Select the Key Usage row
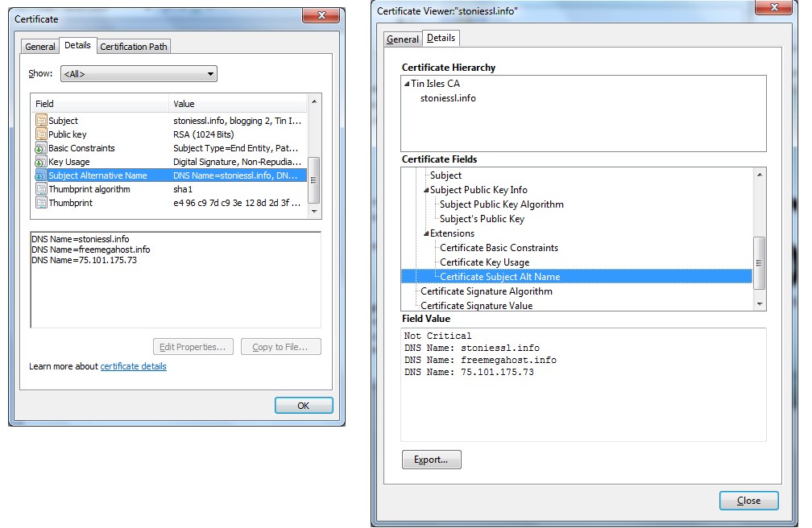The height and width of the screenshot is (528, 812). coord(171,162)
